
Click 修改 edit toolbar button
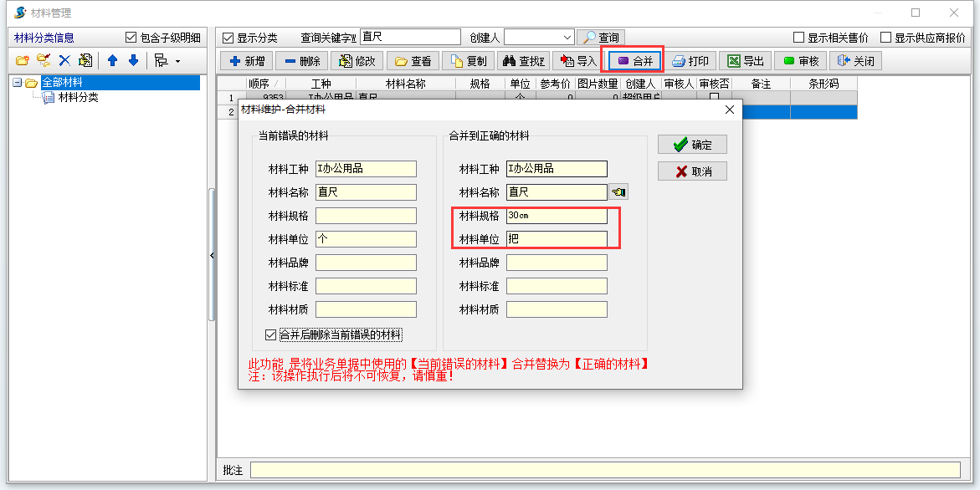357,61
